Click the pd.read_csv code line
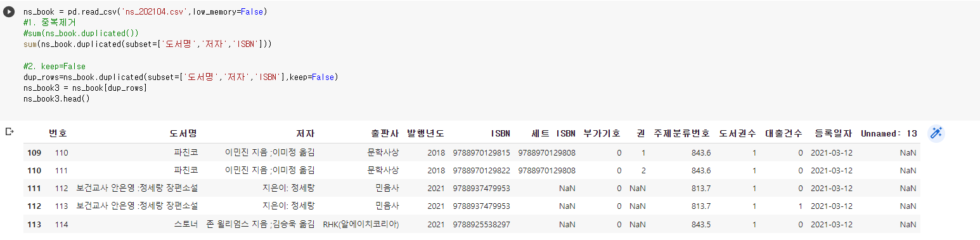 pyautogui.click(x=145, y=12)
